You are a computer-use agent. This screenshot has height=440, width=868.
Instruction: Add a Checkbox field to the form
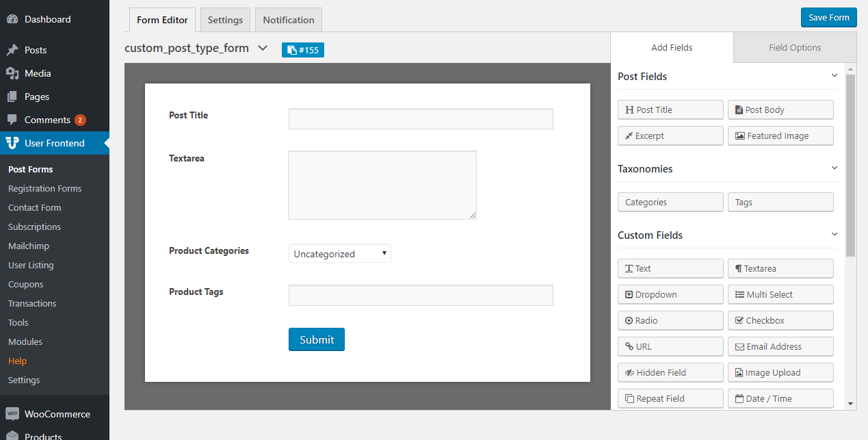pos(780,320)
